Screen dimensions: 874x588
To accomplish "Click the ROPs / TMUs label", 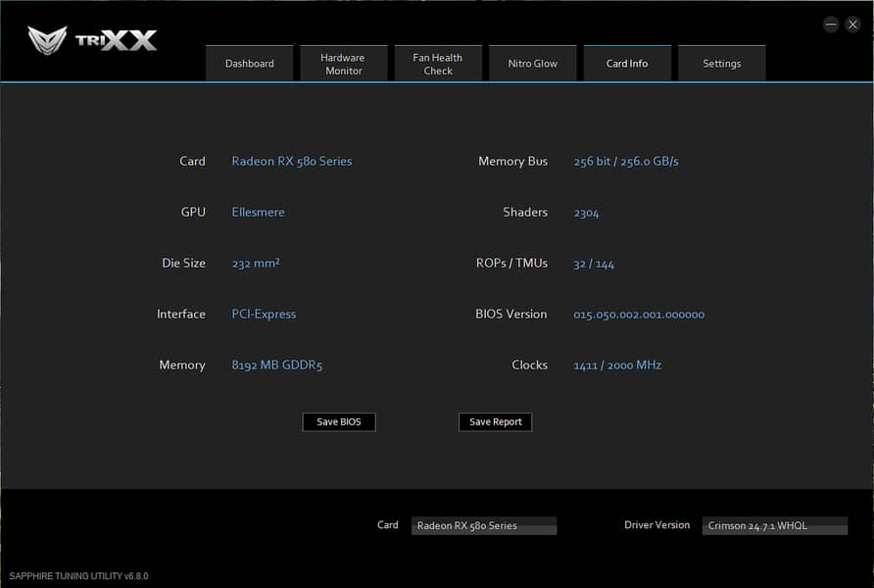I will 511,263.
